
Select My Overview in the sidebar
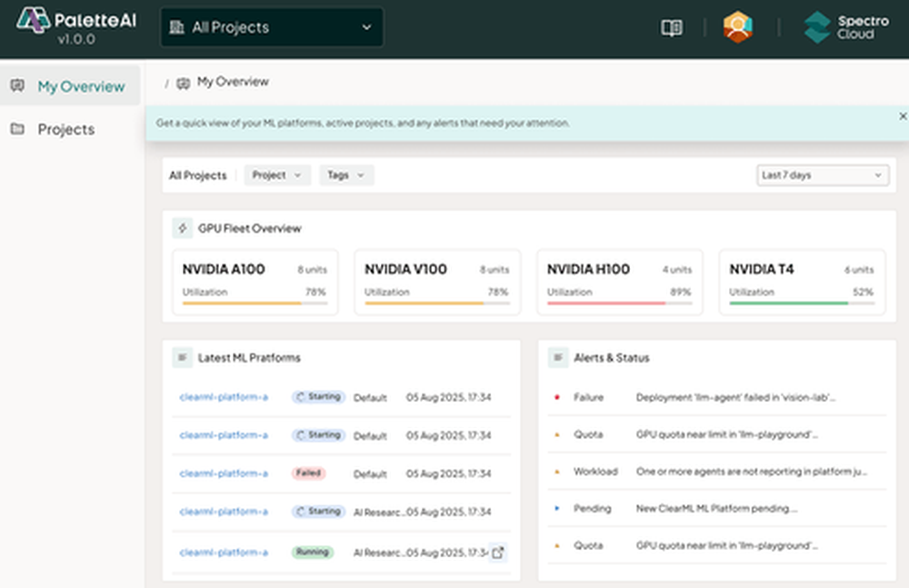pos(70,85)
